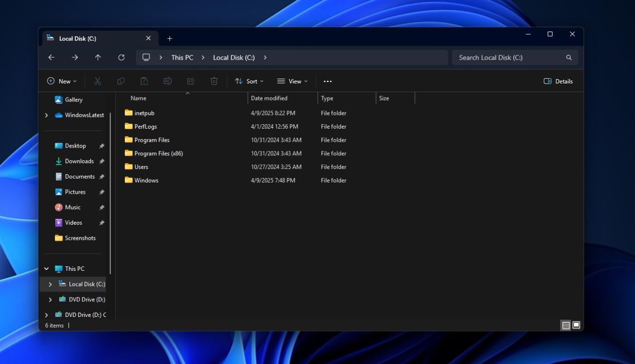Click the magnifier icon in the search box
Image resolution: width=635 pixels, height=364 pixels.
click(x=568, y=57)
